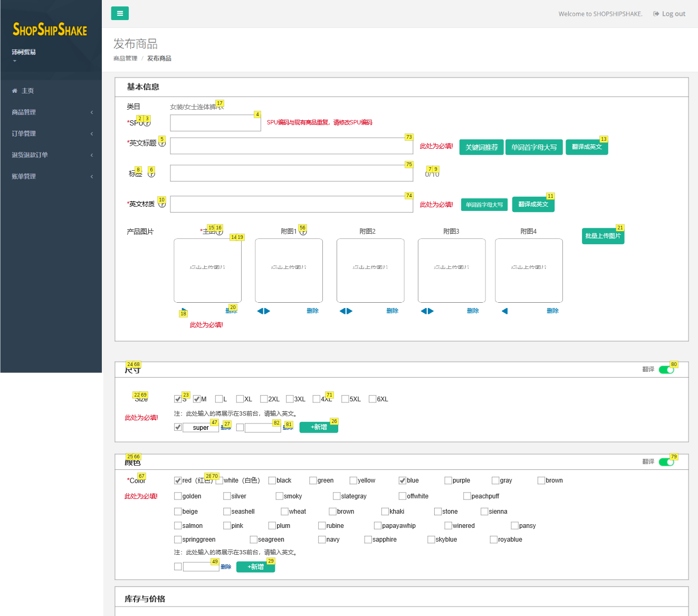Uncheck the super custom size checkbox
The width and height of the screenshot is (698, 616).
point(178,428)
